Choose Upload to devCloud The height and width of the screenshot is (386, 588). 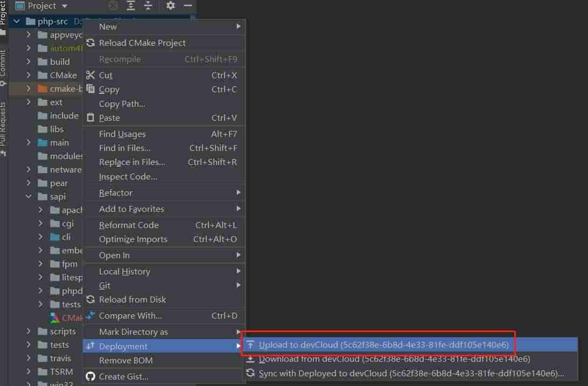411,344
